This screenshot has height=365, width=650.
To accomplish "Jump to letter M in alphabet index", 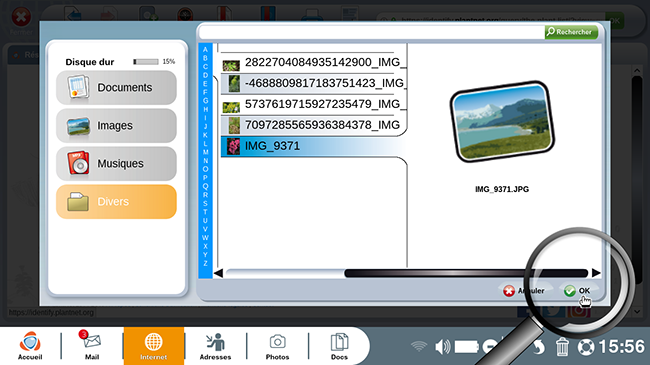I will coord(205,152).
